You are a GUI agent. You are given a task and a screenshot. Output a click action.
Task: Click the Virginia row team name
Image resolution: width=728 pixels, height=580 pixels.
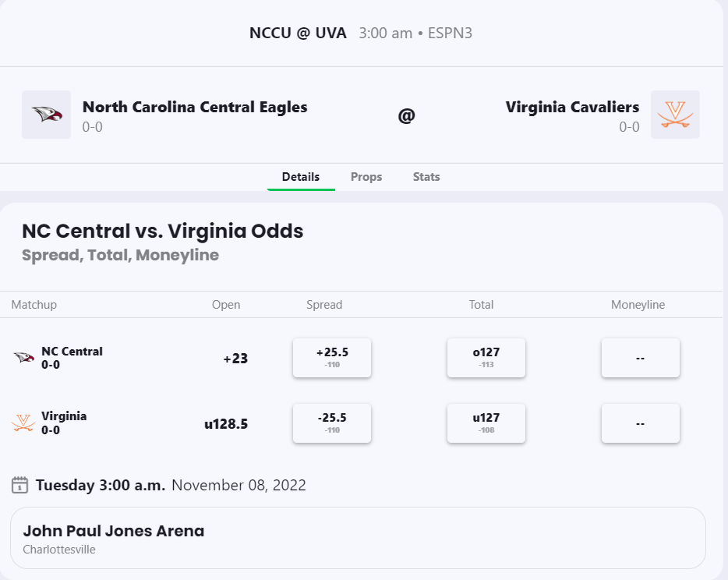(x=64, y=416)
